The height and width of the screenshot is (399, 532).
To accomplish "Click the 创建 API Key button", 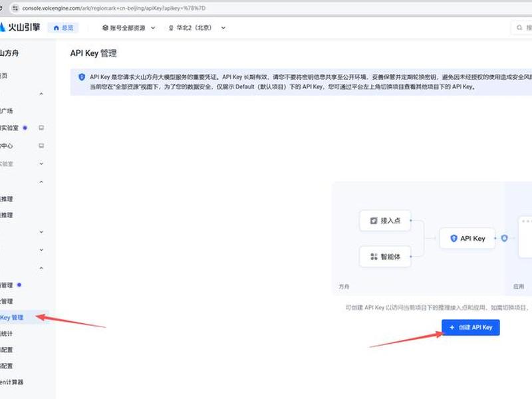I will 471,327.
